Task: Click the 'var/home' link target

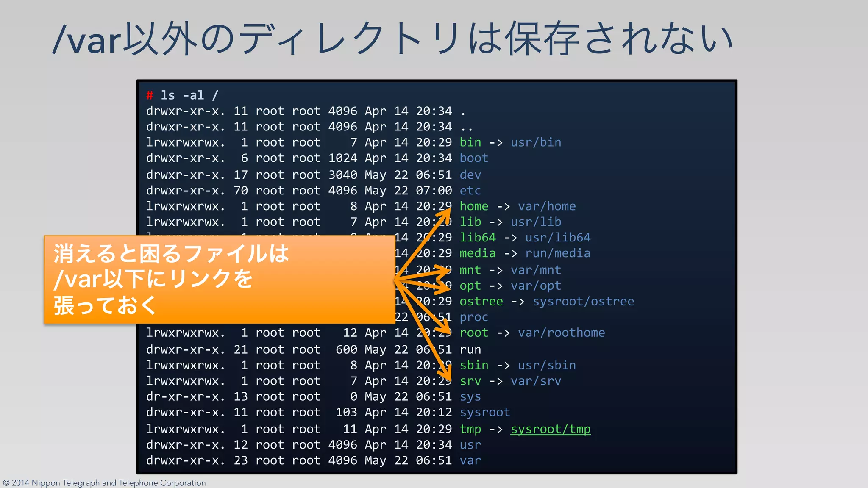Action: coord(547,206)
